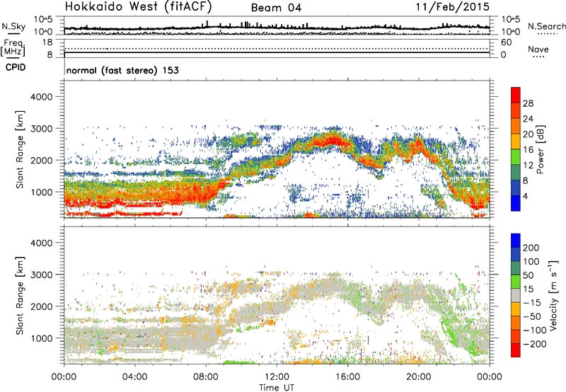Screen dimensions: 566x392
Task: Click the "18" tick on the frequency axis
Action: click(47, 42)
